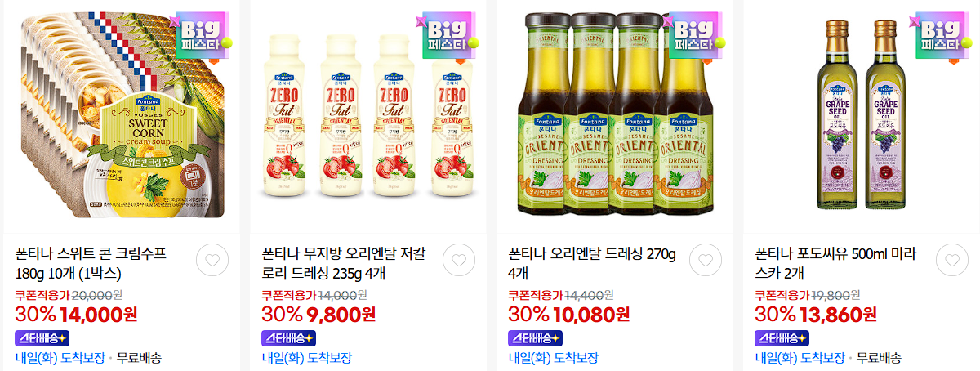Click 스타배송 badge under oriental dressing 270g
This screenshot has width=980, height=371.
tap(535, 338)
